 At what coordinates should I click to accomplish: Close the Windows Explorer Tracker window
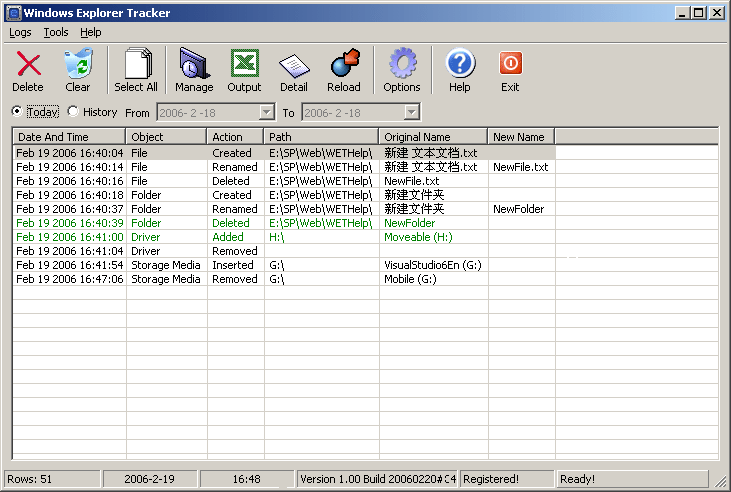pyautogui.click(x=717, y=13)
